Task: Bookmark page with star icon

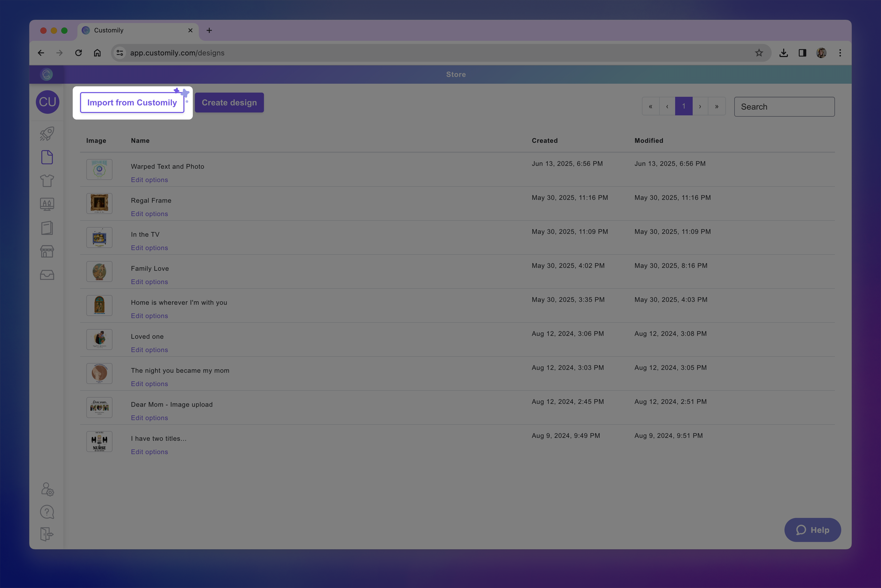Action: tap(759, 53)
